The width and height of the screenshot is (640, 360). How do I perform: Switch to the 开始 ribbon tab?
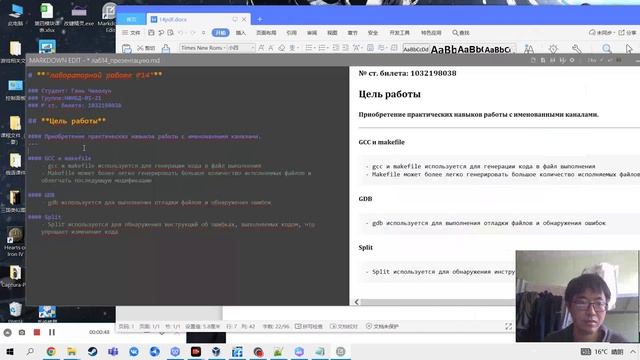click(x=220, y=33)
